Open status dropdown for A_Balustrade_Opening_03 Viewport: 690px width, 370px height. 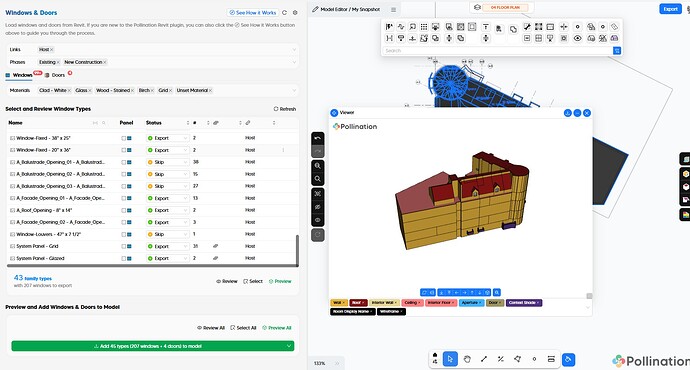(167, 186)
